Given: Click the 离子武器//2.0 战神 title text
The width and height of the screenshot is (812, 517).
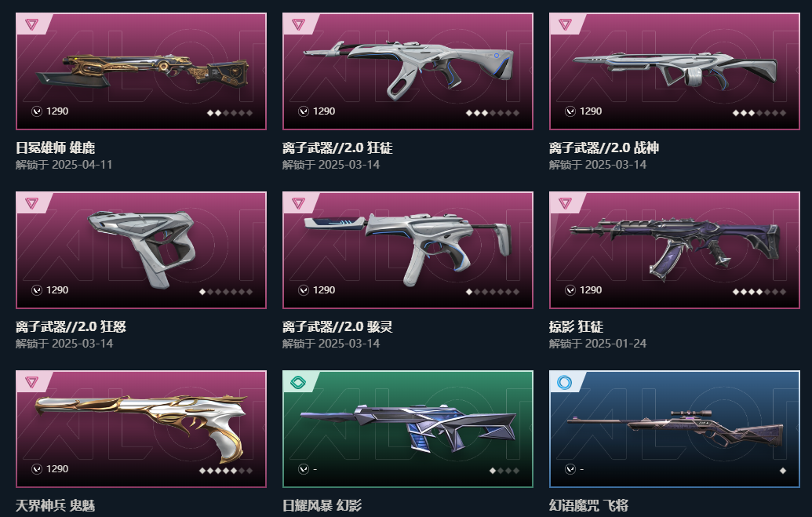Looking at the screenshot, I should click(604, 148).
